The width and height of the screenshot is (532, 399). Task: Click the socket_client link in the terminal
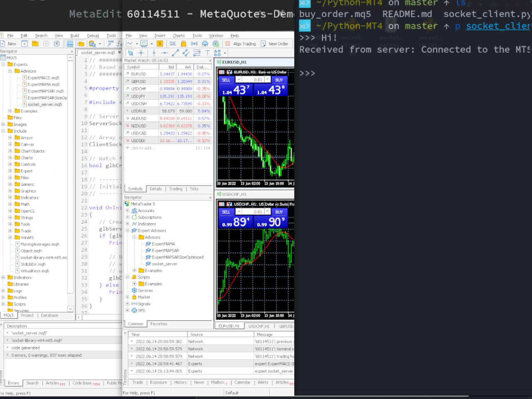pos(499,26)
